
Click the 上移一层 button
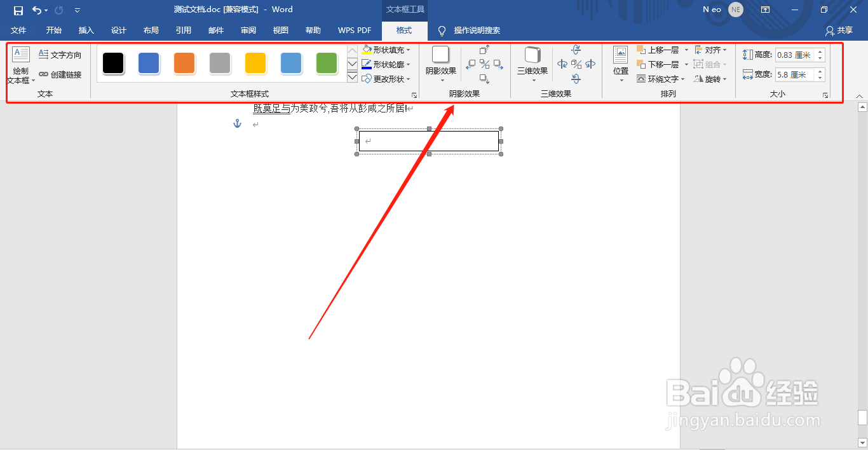[658, 50]
